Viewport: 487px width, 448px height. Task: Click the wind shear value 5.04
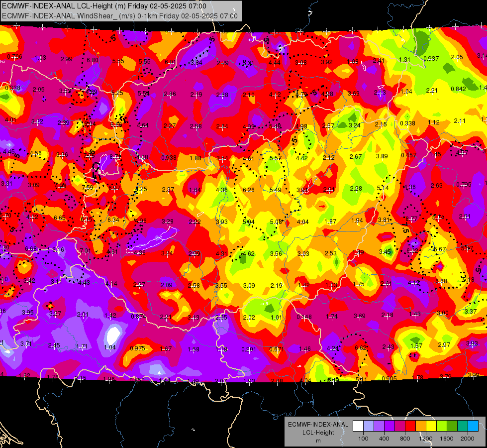(x=248, y=222)
